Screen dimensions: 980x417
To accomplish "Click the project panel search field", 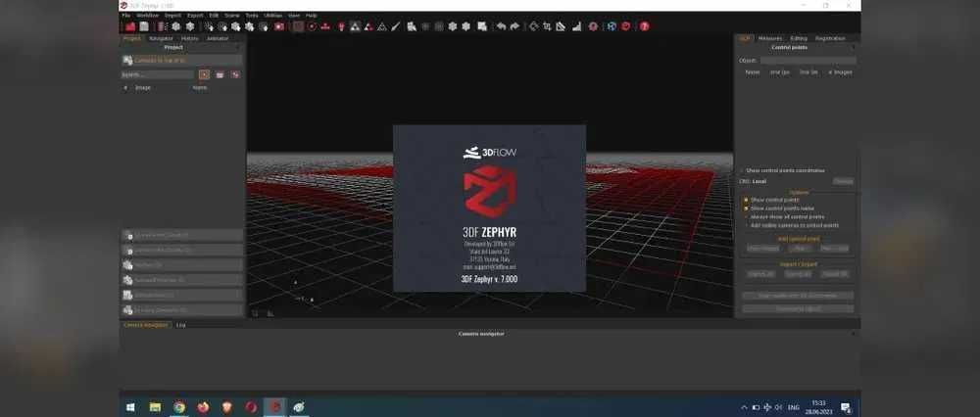I will [158, 74].
